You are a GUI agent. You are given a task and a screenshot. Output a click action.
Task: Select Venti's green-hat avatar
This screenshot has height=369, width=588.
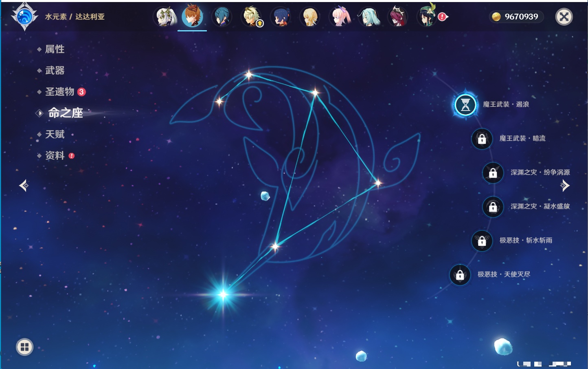pos(427,17)
